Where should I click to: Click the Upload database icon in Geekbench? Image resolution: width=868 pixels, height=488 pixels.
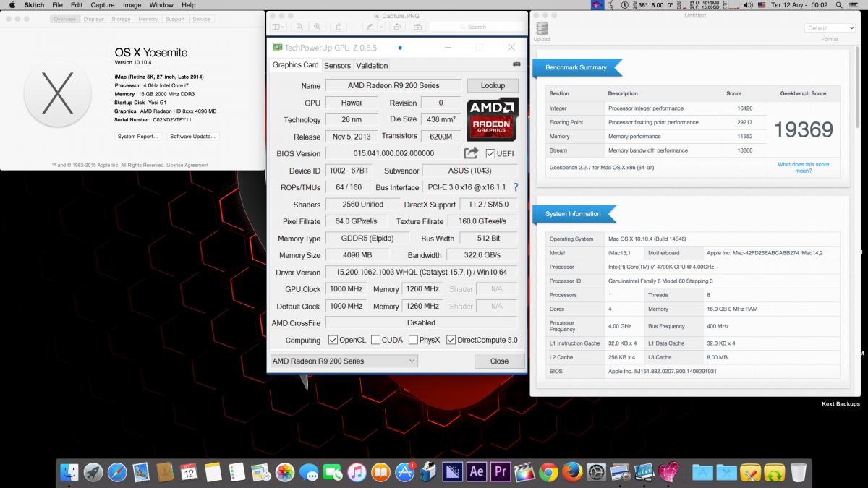click(542, 29)
